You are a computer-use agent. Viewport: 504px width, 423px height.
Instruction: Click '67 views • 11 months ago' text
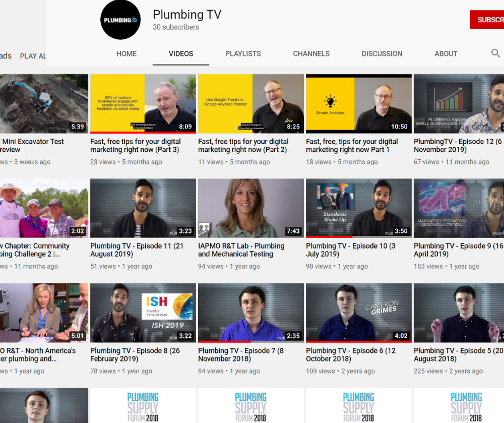point(451,162)
